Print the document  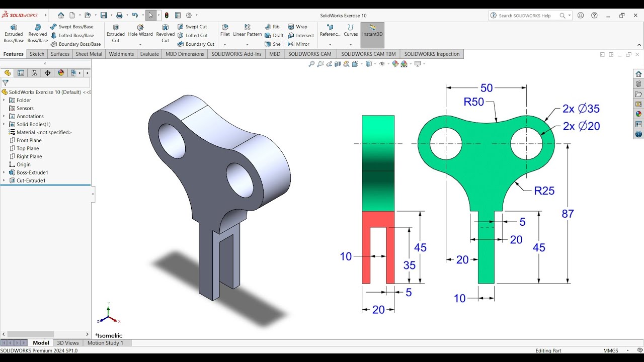(x=119, y=15)
